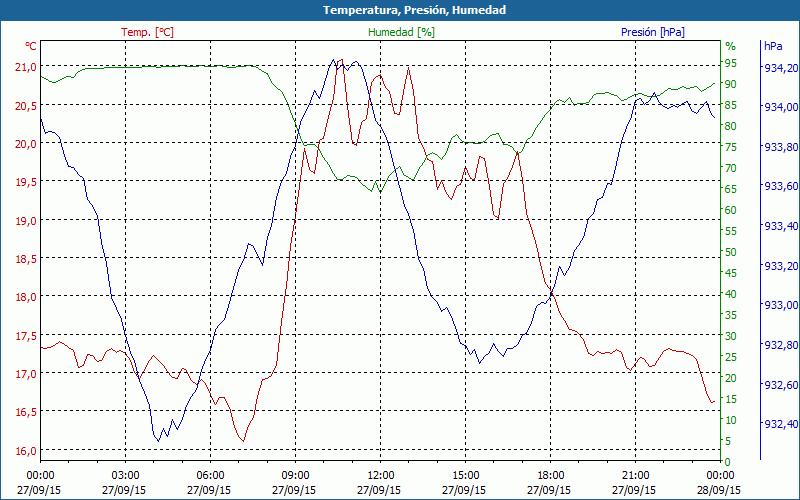This screenshot has height=500, width=800.
Task: Click the green '%' axis unit label
Action: click(x=731, y=46)
